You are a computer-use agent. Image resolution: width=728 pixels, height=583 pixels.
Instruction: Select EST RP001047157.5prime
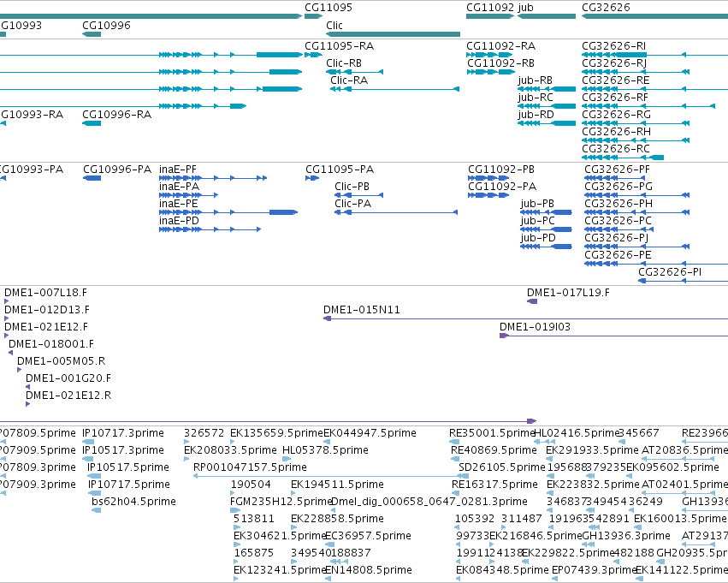tap(250, 467)
